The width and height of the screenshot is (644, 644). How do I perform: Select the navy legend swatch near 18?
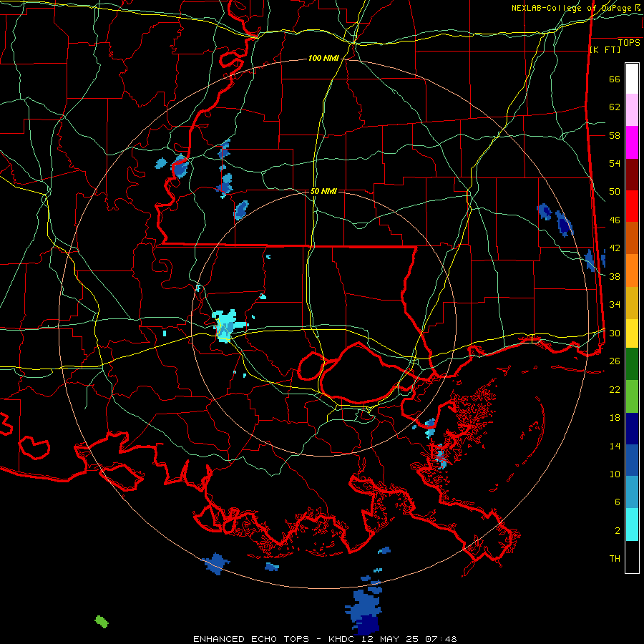pos(632,429)
